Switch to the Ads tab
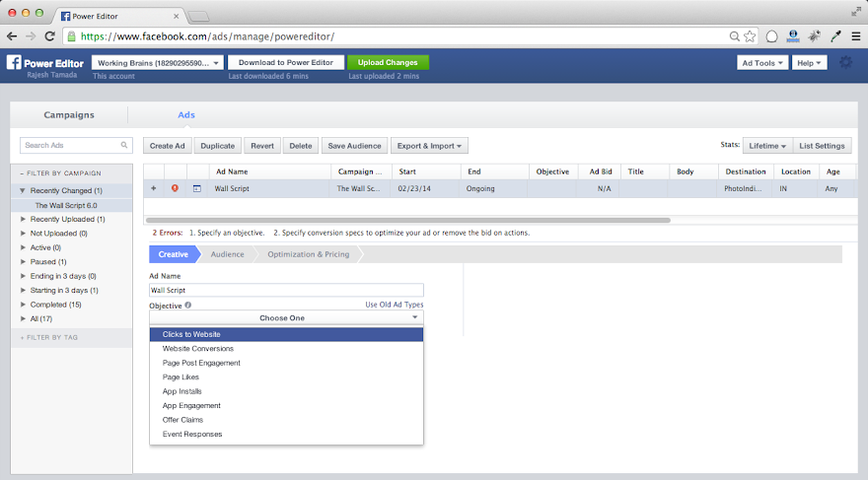Viewport: 868px width, 480px height. coord(186,115)
